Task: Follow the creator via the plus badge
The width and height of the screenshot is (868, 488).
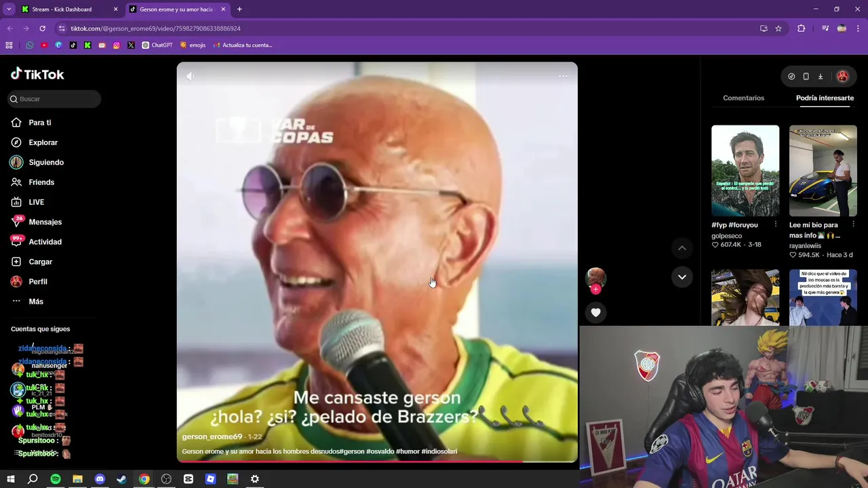Action: coord(595,289)
